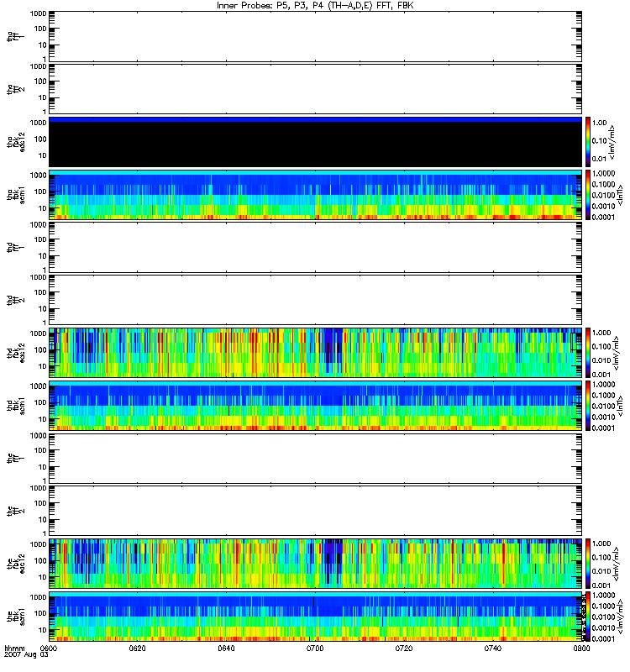Image resolution: width=630 pixels, height=672 pixels.
Task: Click the color bar beside the thd fbk scm1 panel
Action: click(x=588, y=406)
